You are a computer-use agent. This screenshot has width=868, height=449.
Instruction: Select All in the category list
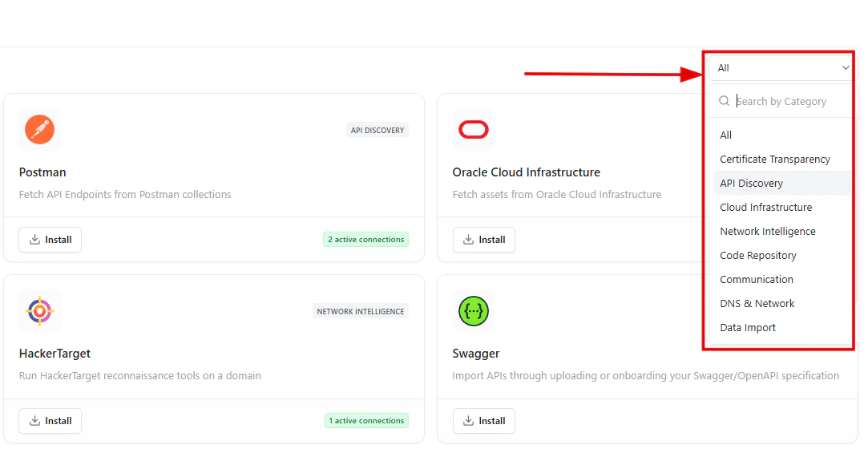782,135
